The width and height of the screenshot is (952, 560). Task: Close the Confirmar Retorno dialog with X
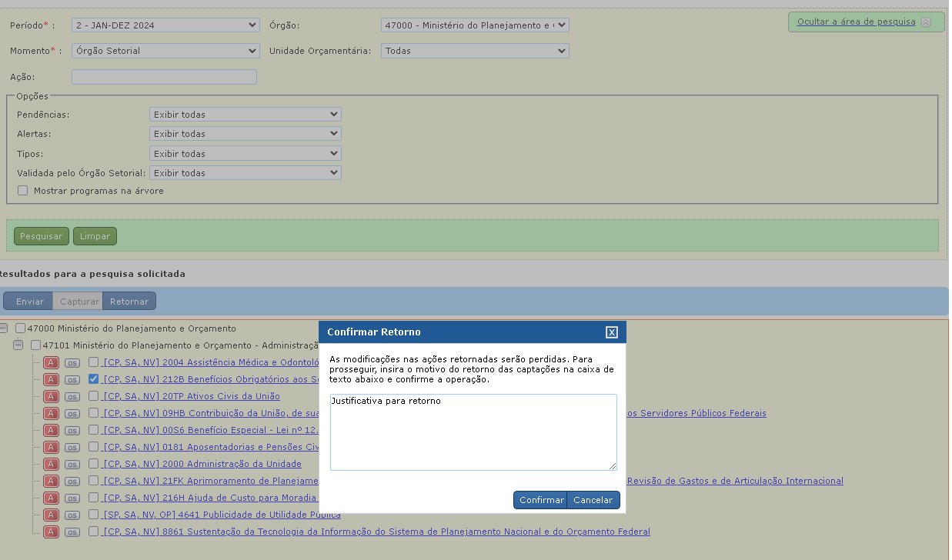(612, 332)
